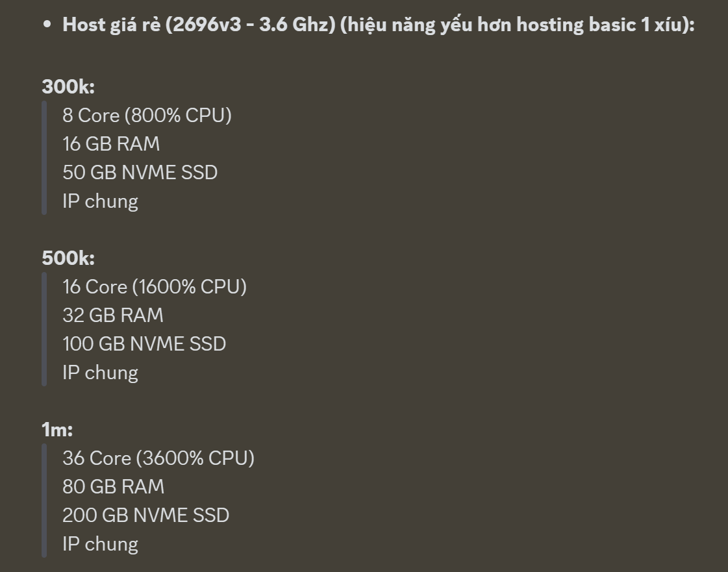
Task: Click the "1m:" plan label
Action: [57, 429]
